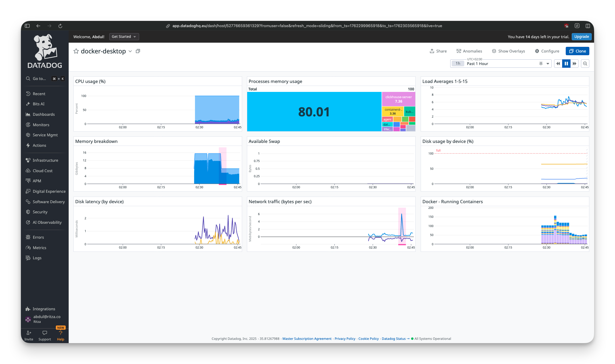Open the Configure menu
The image size is (615, 364).
tap(547, 51)
